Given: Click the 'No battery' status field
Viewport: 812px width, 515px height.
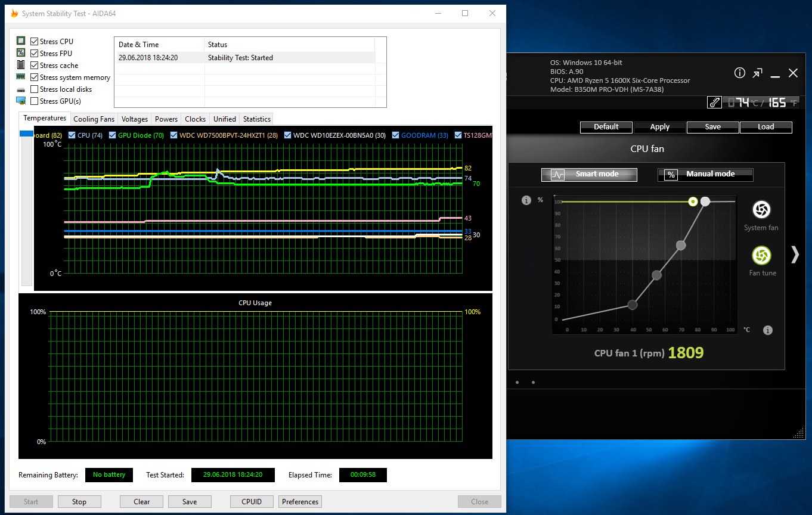Looking at the screenshot, I should click(x=109, y=475).
